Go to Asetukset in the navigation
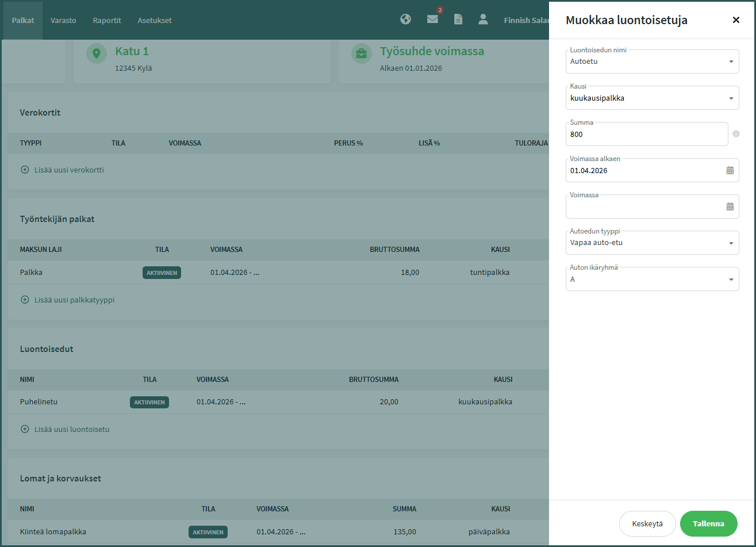The image size is (756, 547). pos(155,20)
